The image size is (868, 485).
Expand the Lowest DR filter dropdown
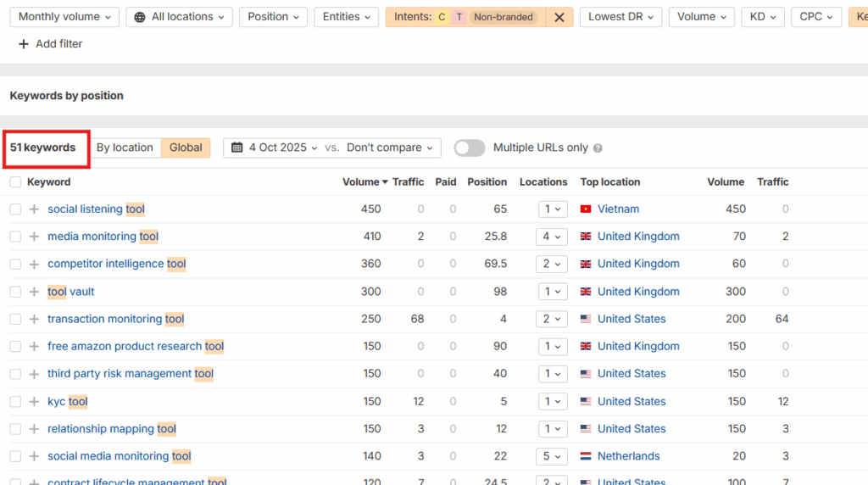pos(621,17)
